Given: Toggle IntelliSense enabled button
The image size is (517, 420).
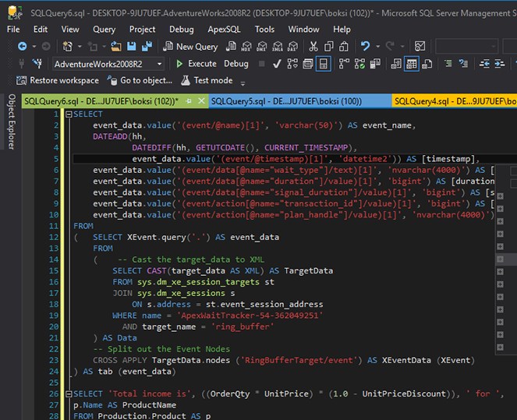Looking at the screenshot, I should (x=324, y=64).
